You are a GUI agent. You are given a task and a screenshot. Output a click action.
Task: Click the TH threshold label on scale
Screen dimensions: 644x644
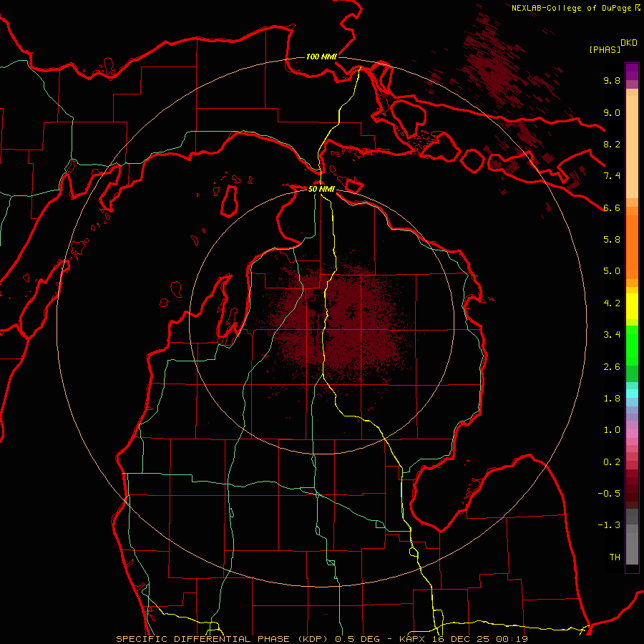615,557
